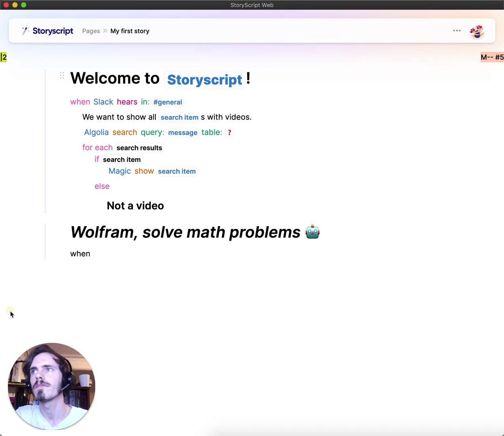Click the 'hears' action word
The image size is (504, 436).
pyautogui.click(x=127, y=102)
